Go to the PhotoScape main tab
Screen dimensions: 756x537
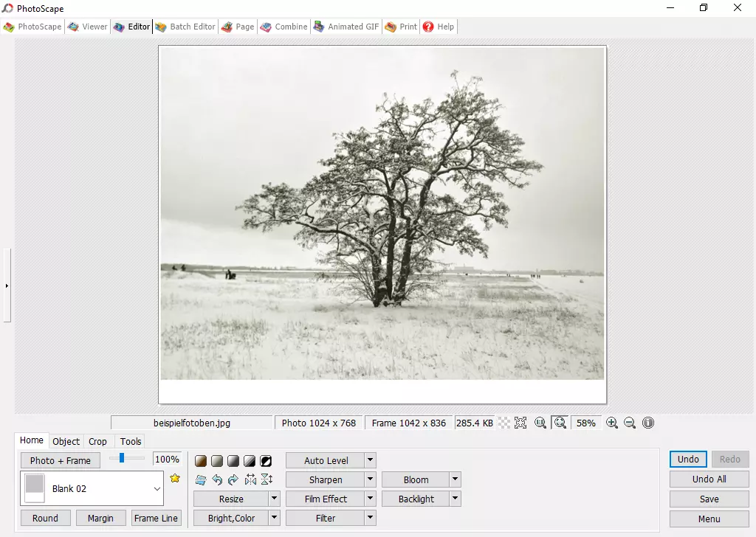[x=32, y=27]
